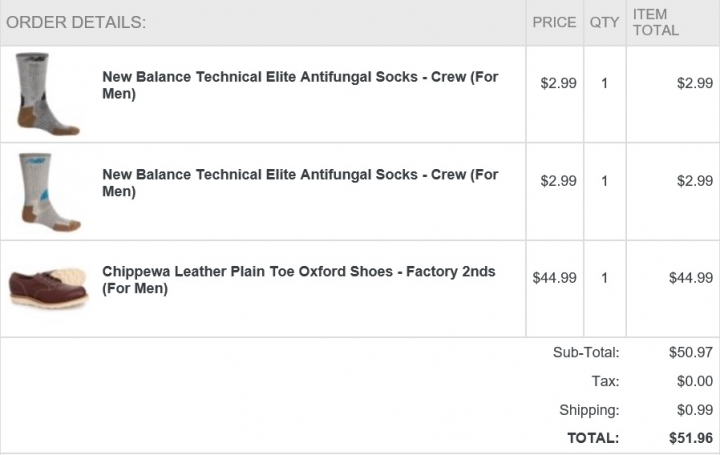Viewport: 720px width, 455px height.
Task: Open the Chippewa brown oxford shoe thumbnail
Action: (x=48, y=288)
